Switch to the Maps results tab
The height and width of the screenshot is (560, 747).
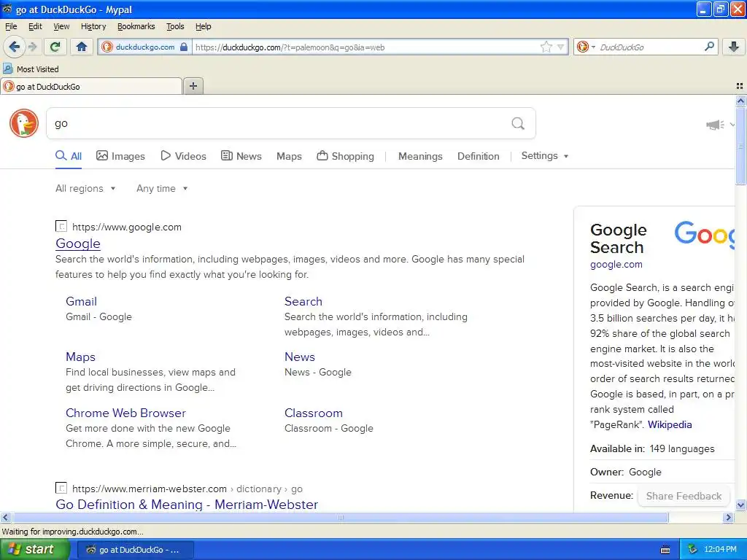tap(289, 156)
